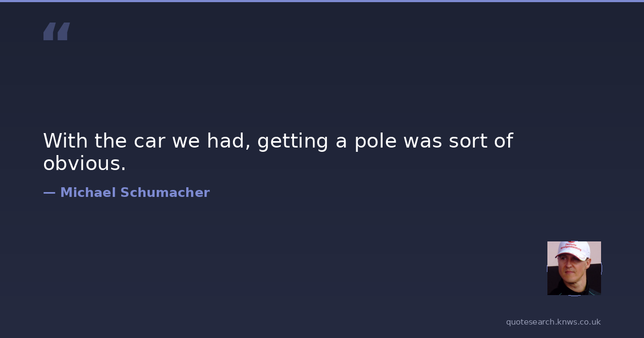The height and width of the screenshot is (338, 644).
Task: Click the top purple accent bar
Action: coord(322,1)
